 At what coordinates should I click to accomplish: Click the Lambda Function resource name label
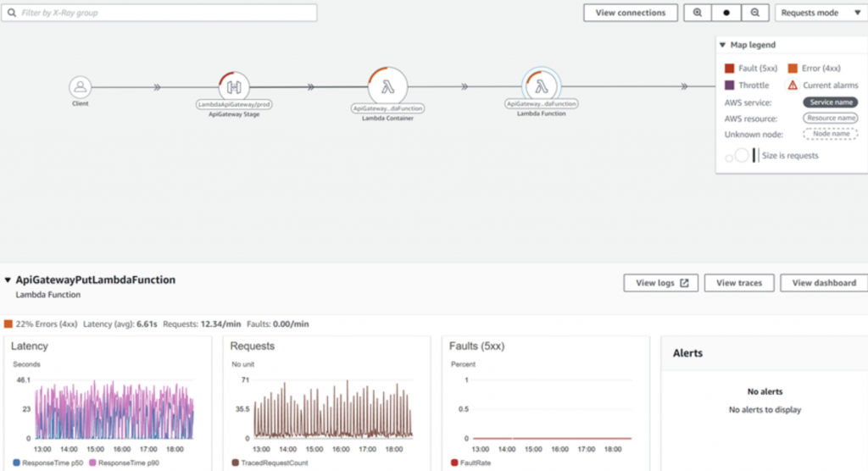542,103
